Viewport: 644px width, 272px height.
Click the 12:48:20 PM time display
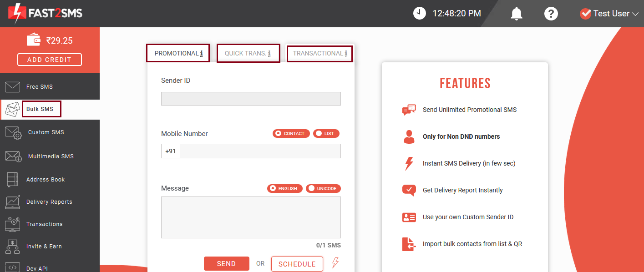456,14
